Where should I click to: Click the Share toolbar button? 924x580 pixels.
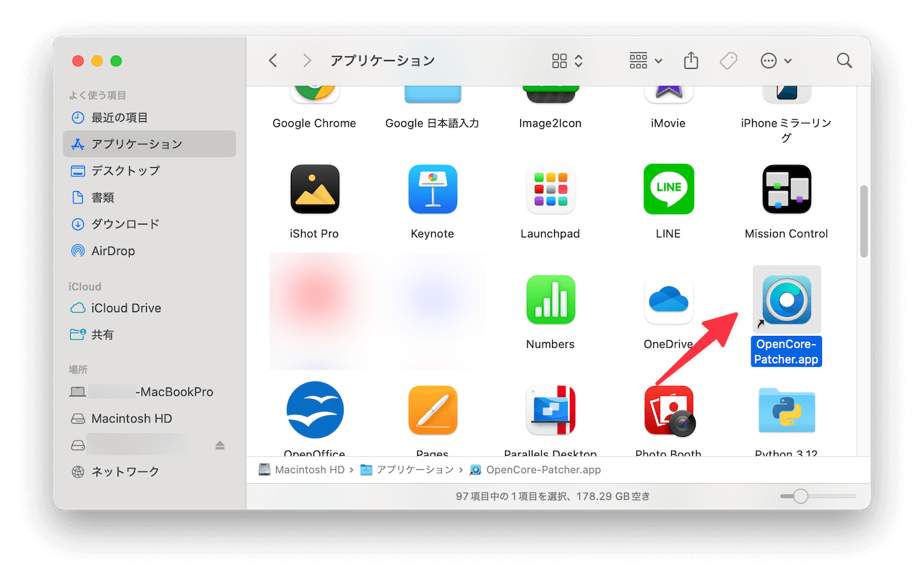tap(691, 61)
